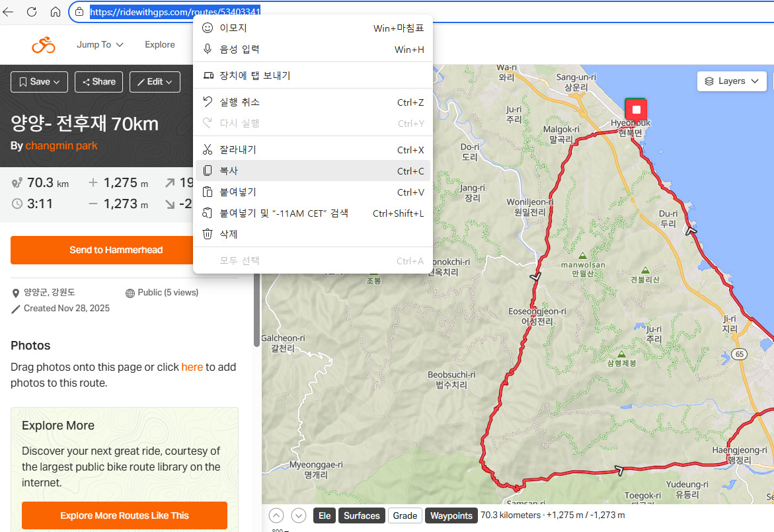Click the browser back arrow

point(8,12)
